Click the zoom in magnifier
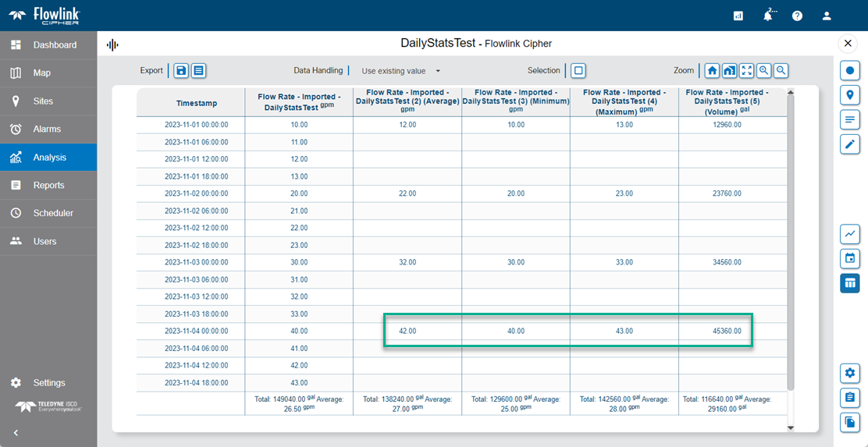 (x=764, y=71)
